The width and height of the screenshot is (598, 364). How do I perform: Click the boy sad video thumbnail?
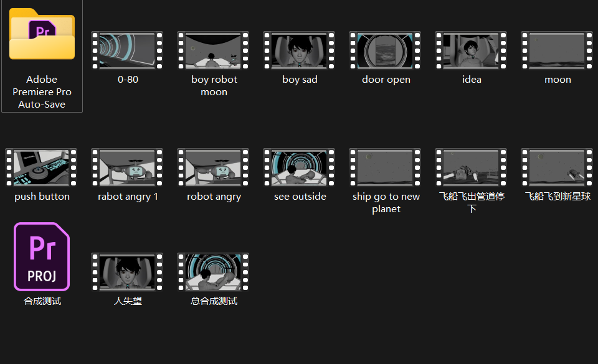tap(300, 50)
